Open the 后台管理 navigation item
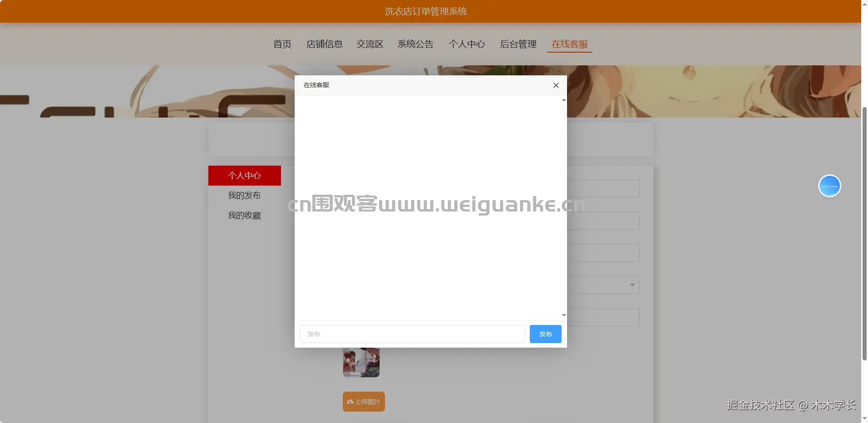 pyautogui.click(x=518, y=44)
